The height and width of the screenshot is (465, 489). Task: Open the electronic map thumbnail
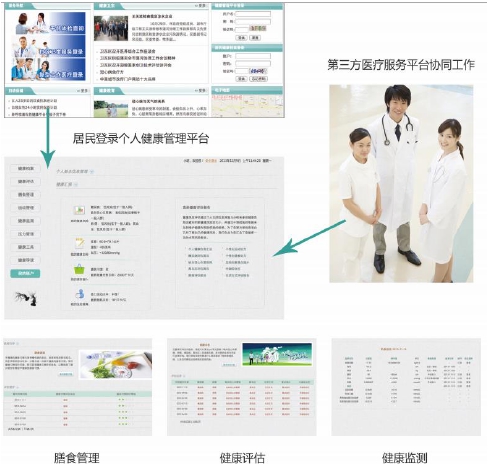pyautogui.click(x=247, y=105)
